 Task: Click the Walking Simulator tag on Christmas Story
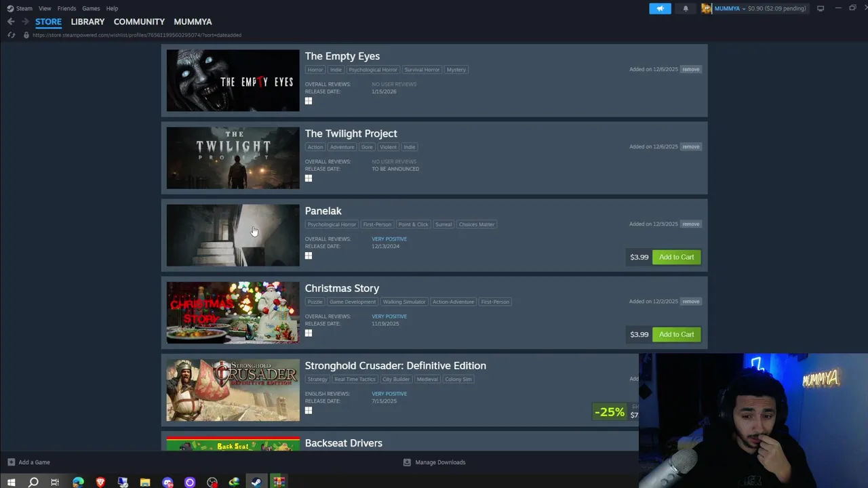pos(403,302)
